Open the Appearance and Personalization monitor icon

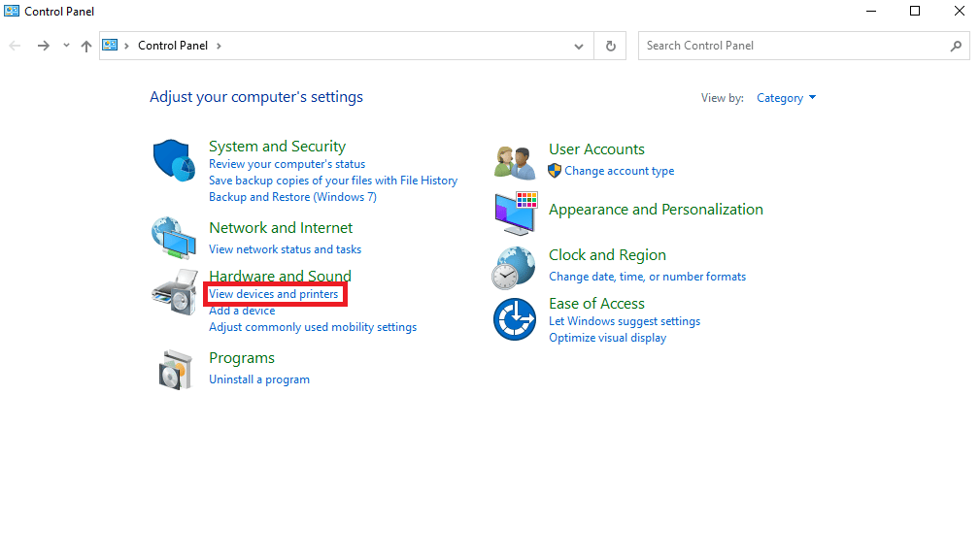(515, 213)
